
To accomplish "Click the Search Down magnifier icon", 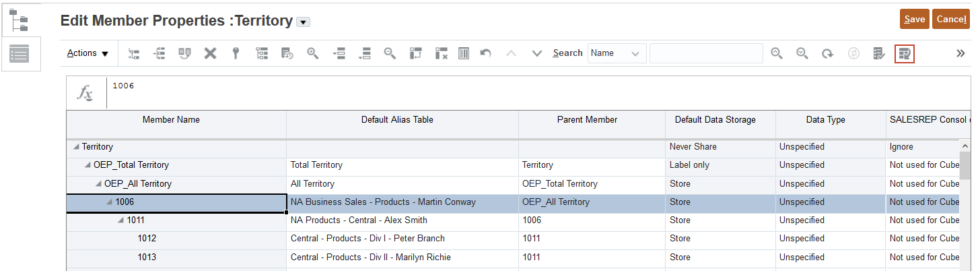I will [x=802, y=53].
